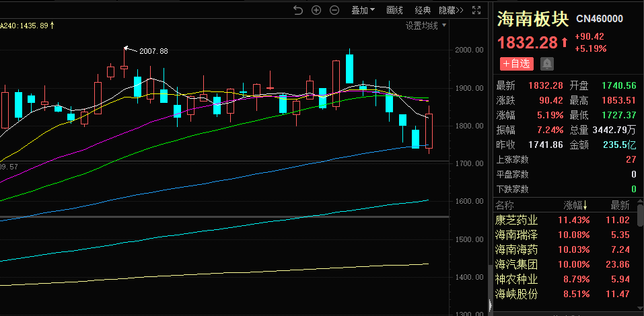Select 海汽集团 in constituent list

pyautogui.click(x=517, y=264)
